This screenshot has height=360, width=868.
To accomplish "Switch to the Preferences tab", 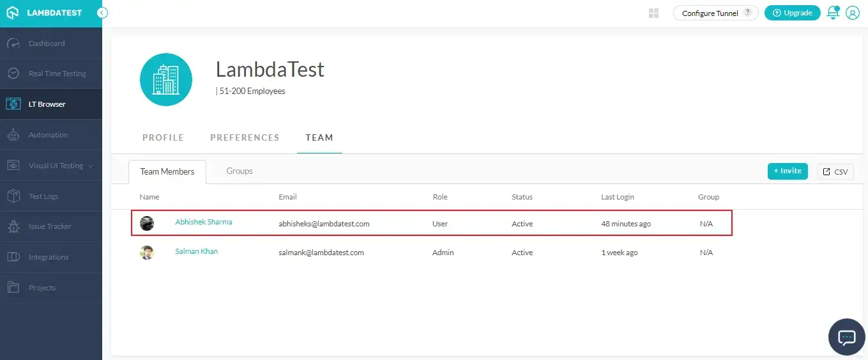I will (245, 137).
